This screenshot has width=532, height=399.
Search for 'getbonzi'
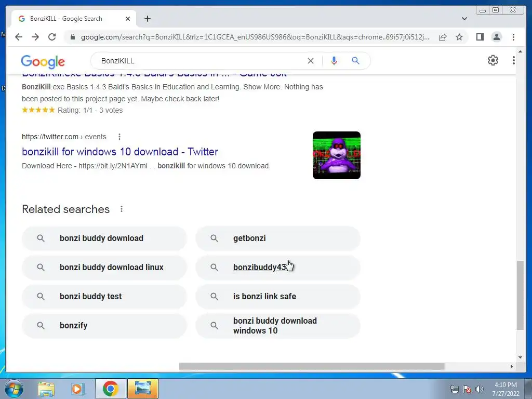pos(278,238)
